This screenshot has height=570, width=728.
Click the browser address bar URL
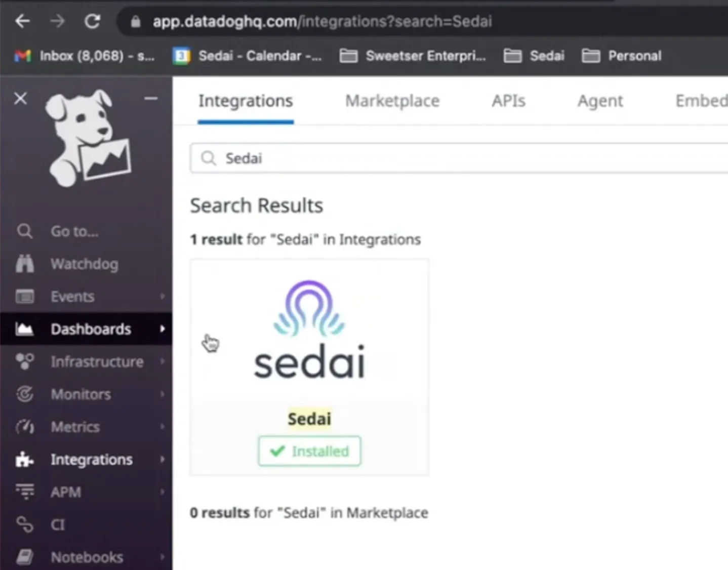pyautogui.click(x=322, y=21)
